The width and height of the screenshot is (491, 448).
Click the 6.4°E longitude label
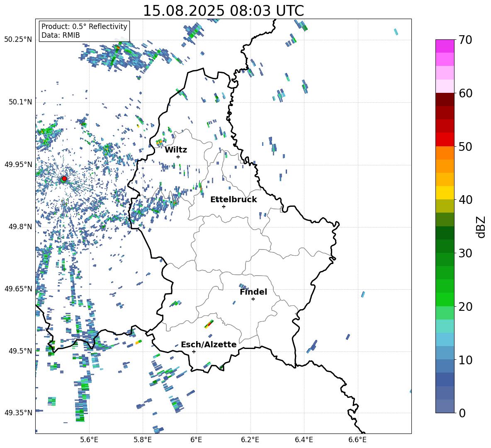[304, 440]
